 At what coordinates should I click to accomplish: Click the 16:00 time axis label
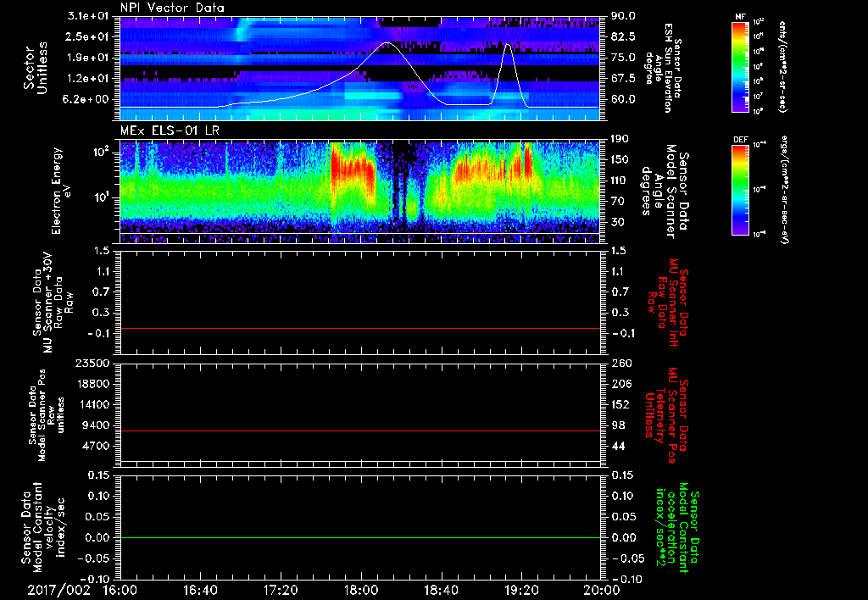(120, 590)
